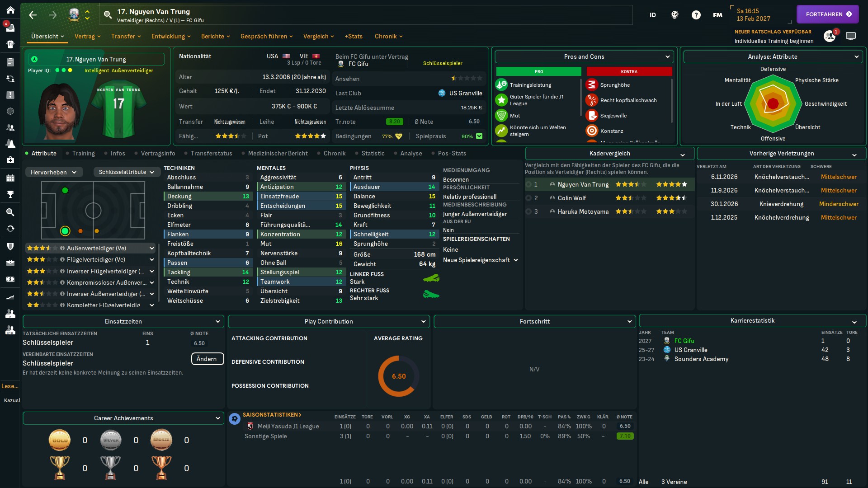The height and width of the screenshot is (488, 868).
Task: Click the back arrow navigation icon
Action: [x=33, y=15]
